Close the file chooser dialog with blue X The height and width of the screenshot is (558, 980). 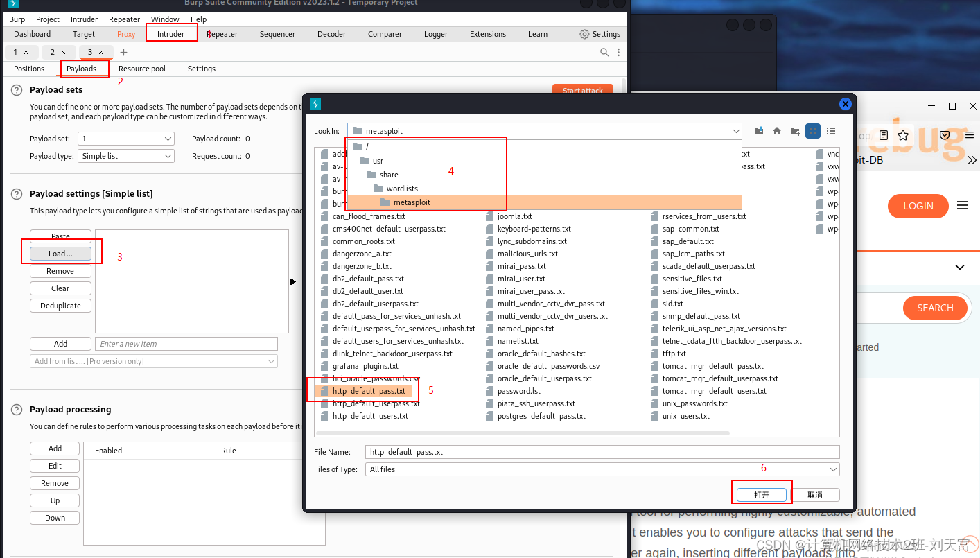(845, 104)
